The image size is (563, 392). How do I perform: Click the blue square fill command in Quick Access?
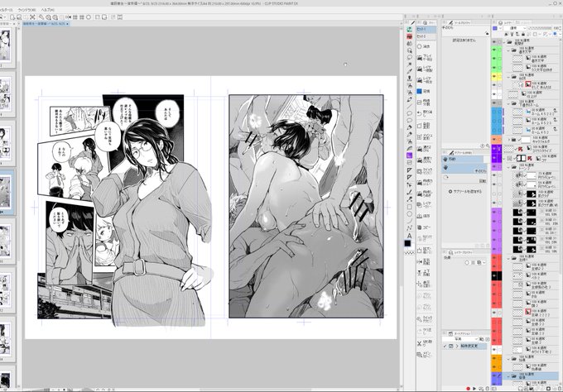pyautogui.click(x=419, y=92)
